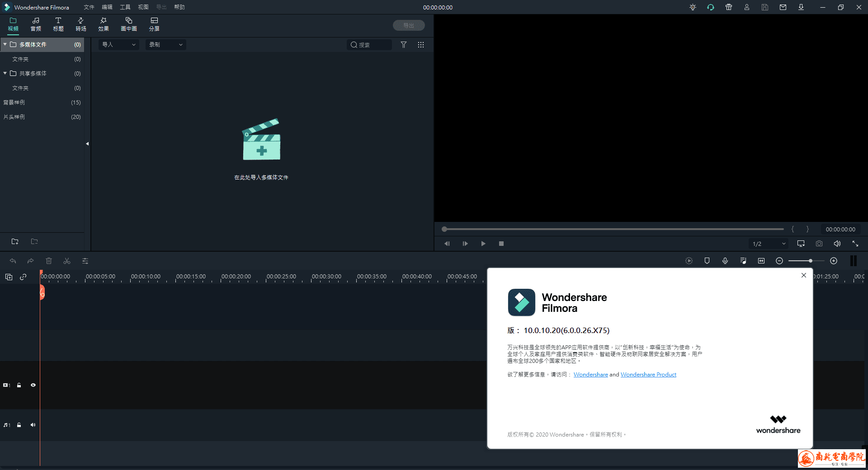Record a voiceover with microphone icon
The image size is (868, 470).
pos(725,261)
